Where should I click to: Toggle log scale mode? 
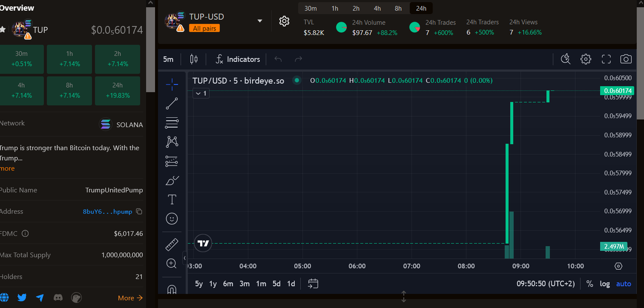tap(605, 284)
